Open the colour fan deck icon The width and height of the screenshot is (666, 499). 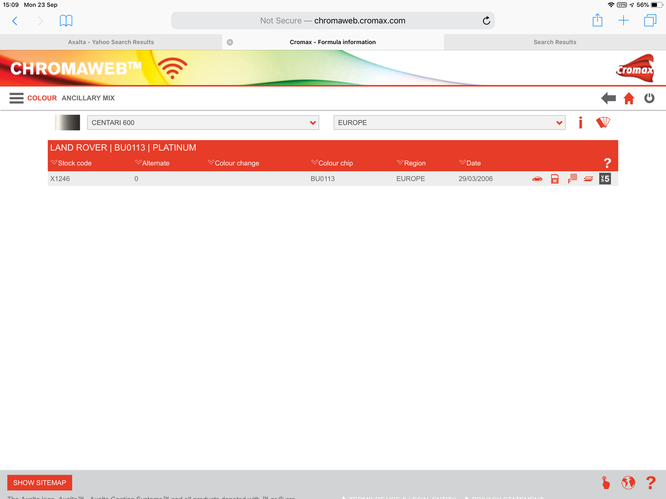point(603,123)
